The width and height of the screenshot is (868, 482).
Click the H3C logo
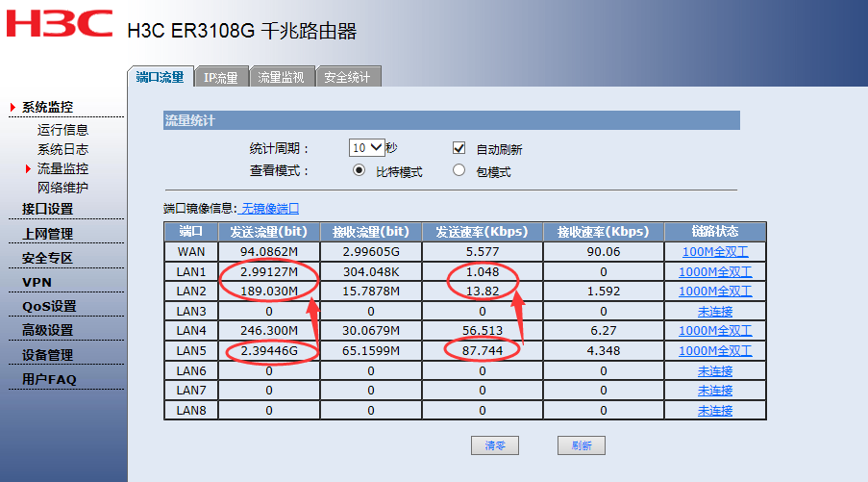tap(60, 23)
